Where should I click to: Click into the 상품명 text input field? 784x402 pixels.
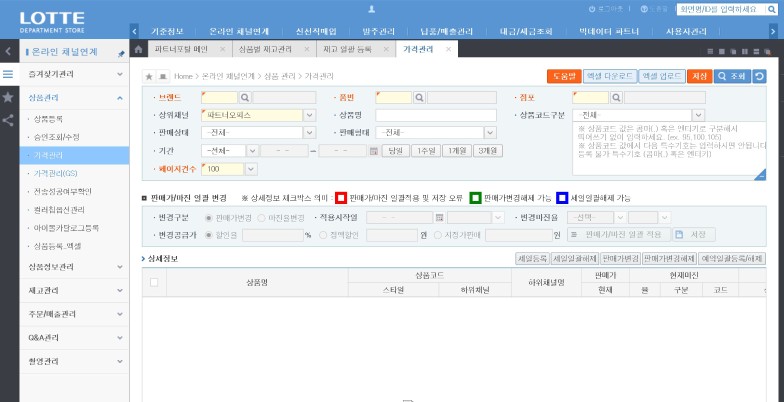click(435, 115)
